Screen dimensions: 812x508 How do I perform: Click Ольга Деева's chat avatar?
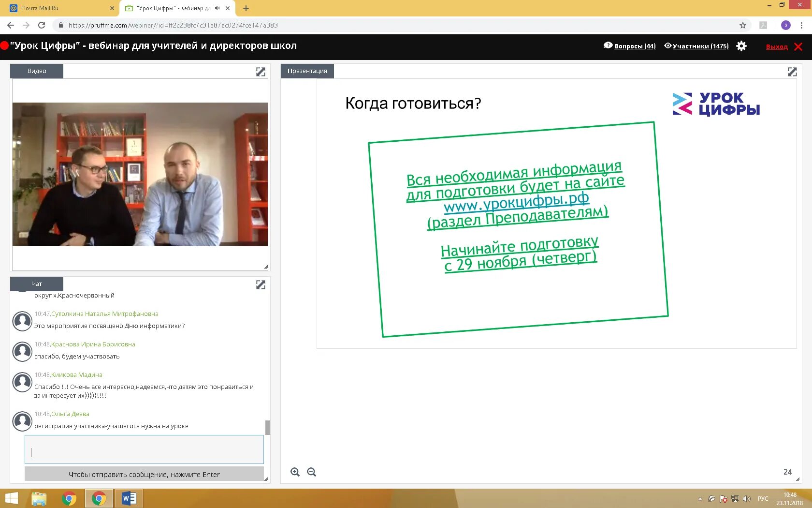pos(22,421)
